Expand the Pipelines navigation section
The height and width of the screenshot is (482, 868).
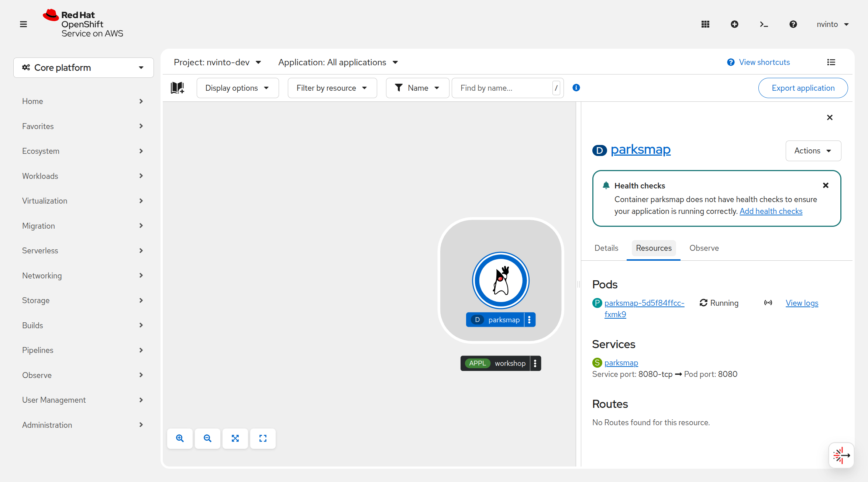(83, 350)
